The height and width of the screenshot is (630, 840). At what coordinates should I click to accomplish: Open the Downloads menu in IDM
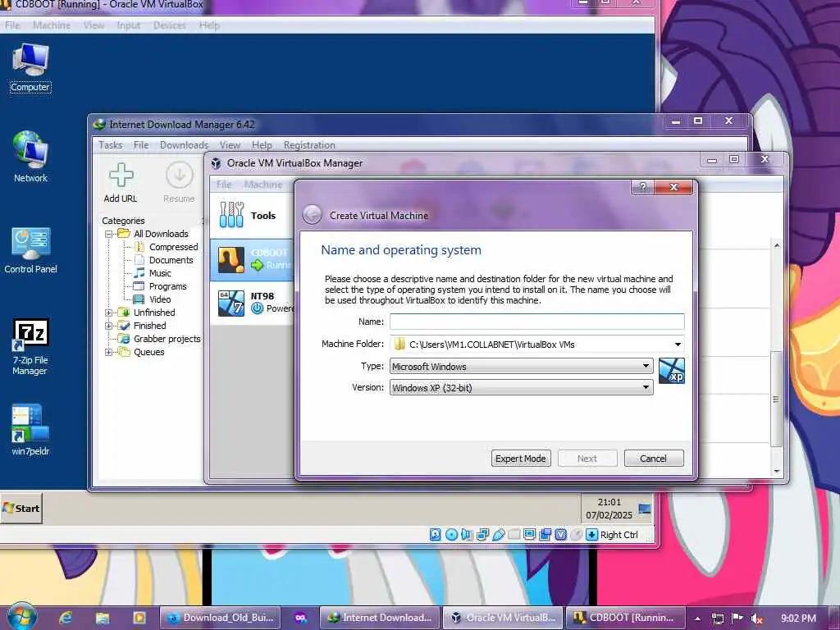point(184,144)
